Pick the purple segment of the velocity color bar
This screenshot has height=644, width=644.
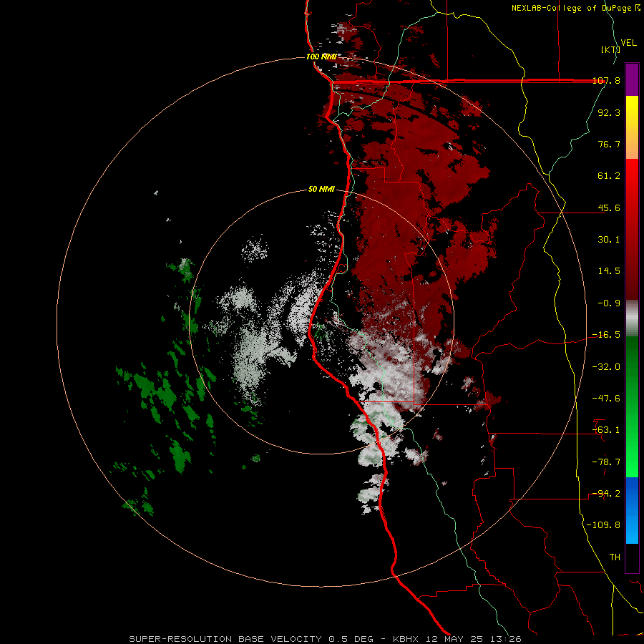[632, 79]
